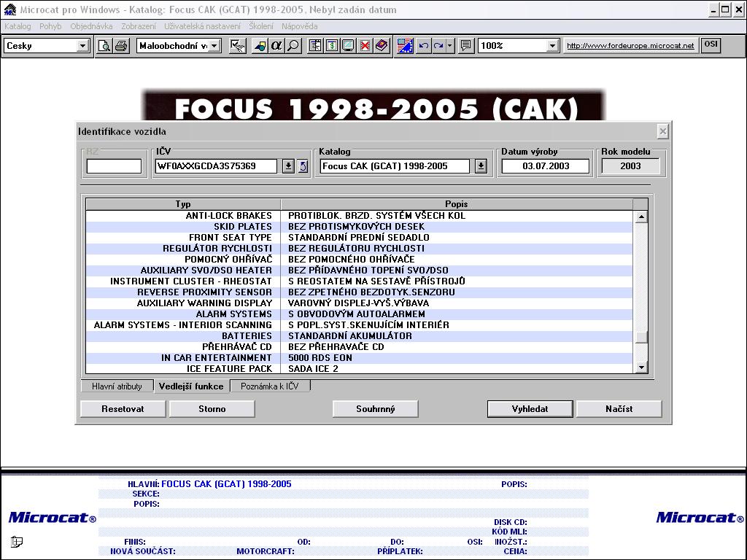This screenshot has width=747, height=560.
Task: Click the book icon in toolbar
Action: tap(382, 46)
